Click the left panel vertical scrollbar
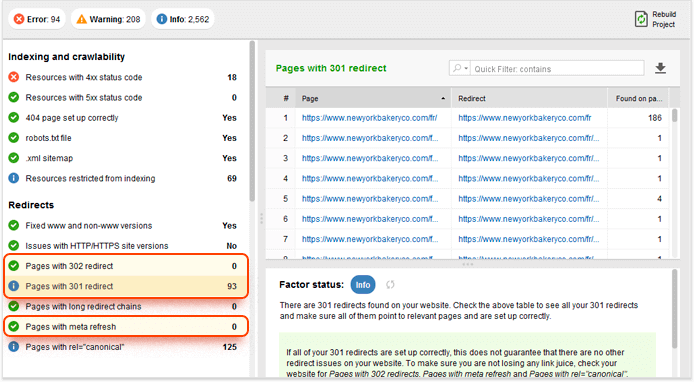The width and height of the screenshot is (694, 382). coord(252,121)
